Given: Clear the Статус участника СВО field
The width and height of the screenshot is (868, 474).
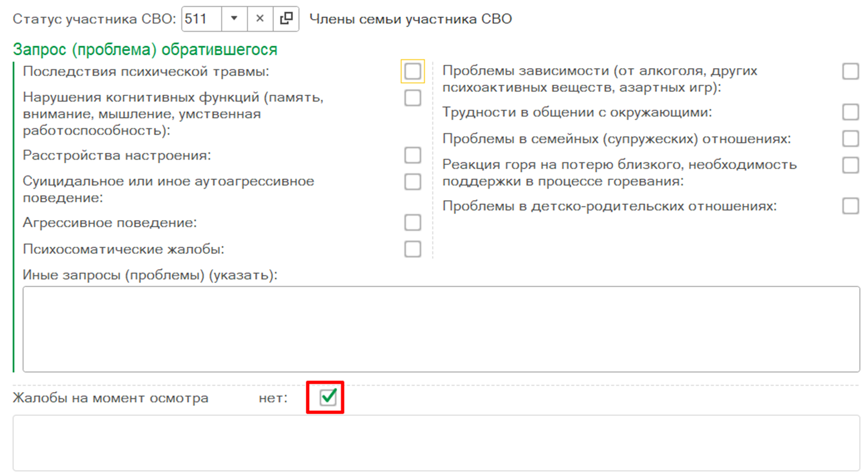Looking at the screenshot, I should (260, 19).
